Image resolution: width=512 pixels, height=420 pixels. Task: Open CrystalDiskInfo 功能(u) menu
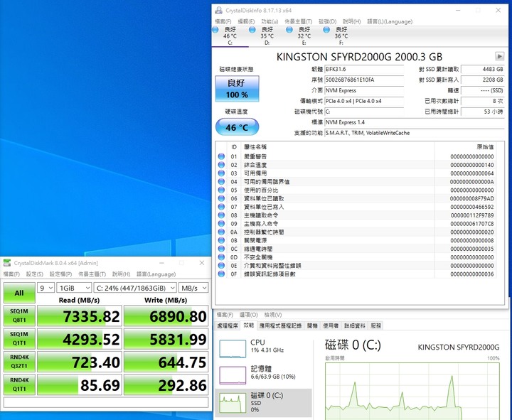(x=270, y=21)
